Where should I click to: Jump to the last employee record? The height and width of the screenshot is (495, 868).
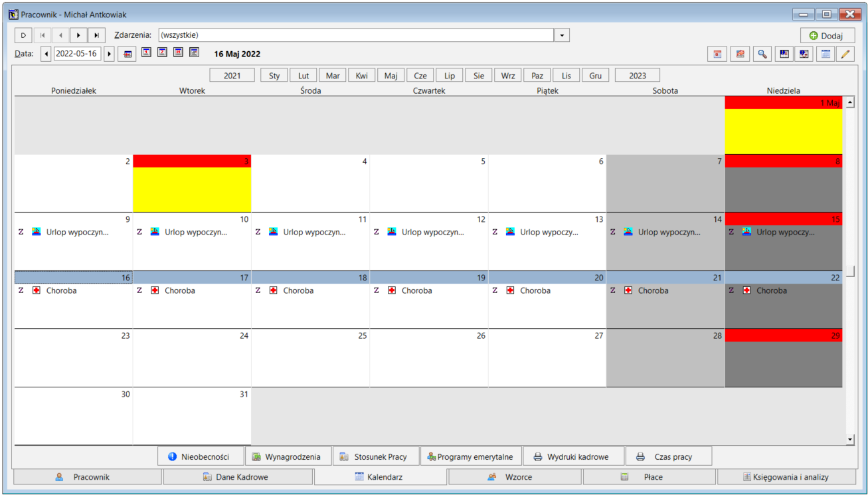coord(96,35)
